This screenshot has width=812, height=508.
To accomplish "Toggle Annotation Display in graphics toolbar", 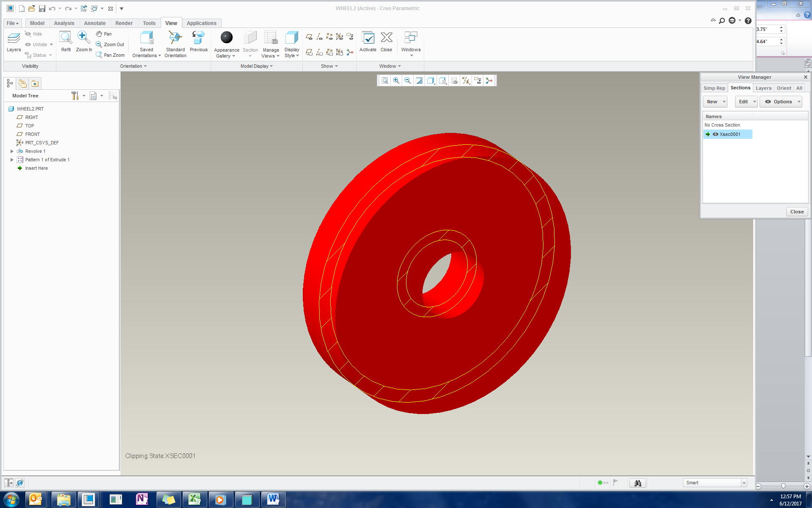I will point(477,80).
